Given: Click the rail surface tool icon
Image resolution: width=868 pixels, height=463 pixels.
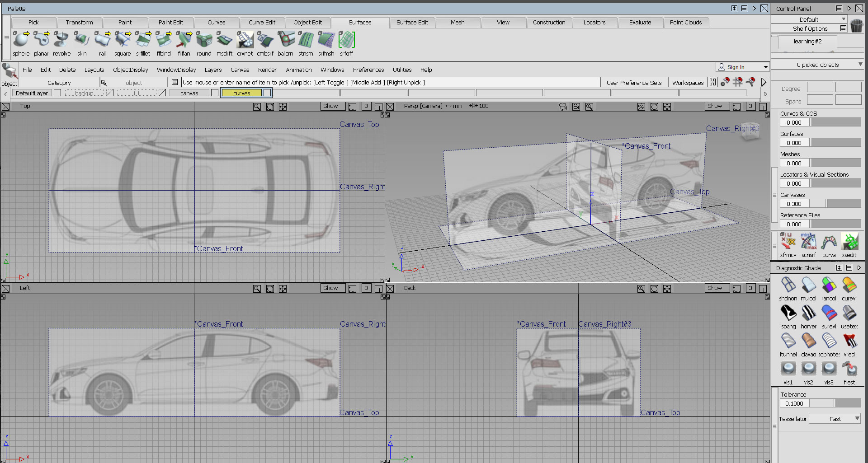Looking at the screenshot, I should (x=102, y=41).
